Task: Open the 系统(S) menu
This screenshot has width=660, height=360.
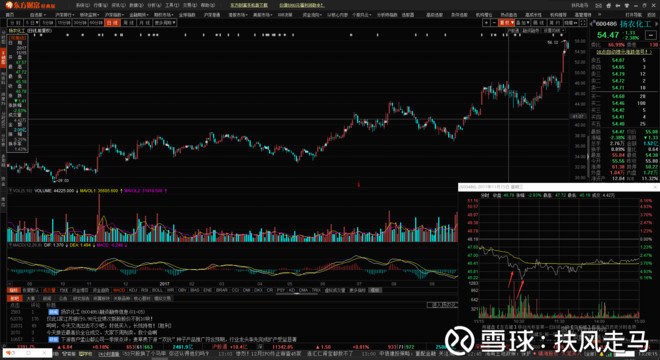Action: click(x=83, y=5)
